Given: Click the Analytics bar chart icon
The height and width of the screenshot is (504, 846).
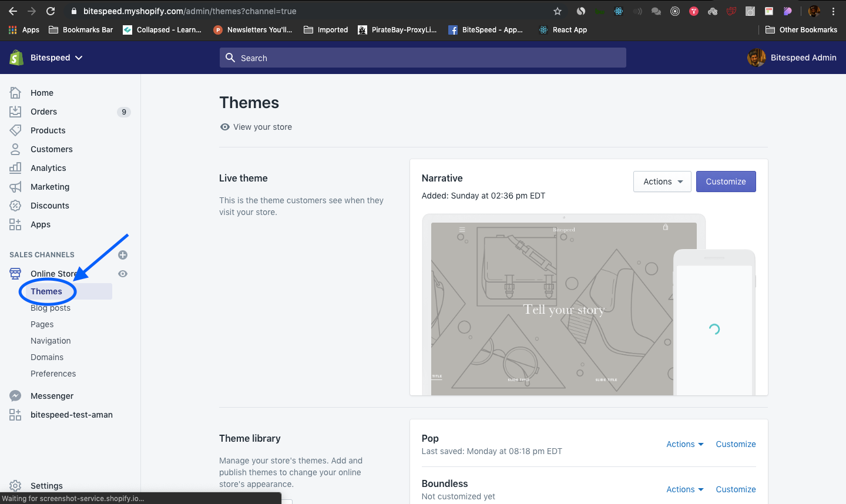Looking at the screenshot, I should point(15,168).
